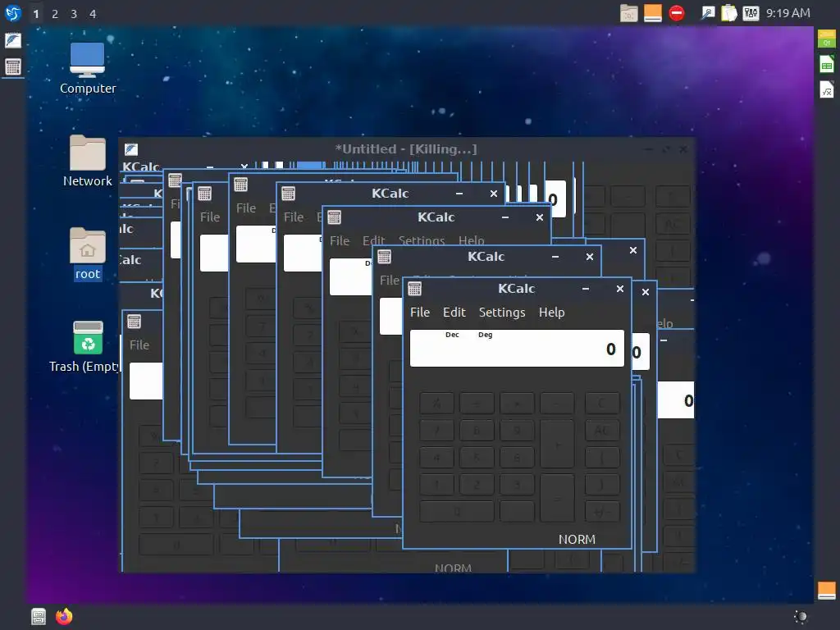Click the C clear button in front KCalc
840x630 pixels.
tap(601, 404)
